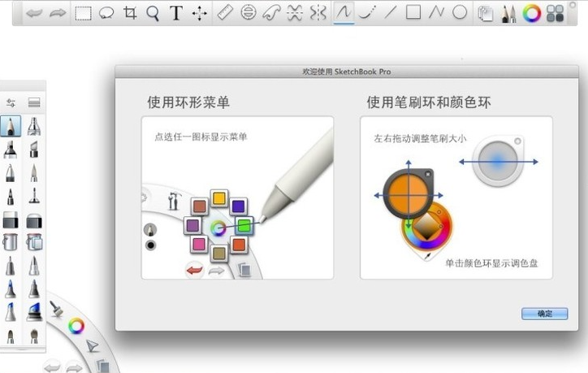Choose the Polyline draw tool
The image size is (588, 373).
[436, 12]
